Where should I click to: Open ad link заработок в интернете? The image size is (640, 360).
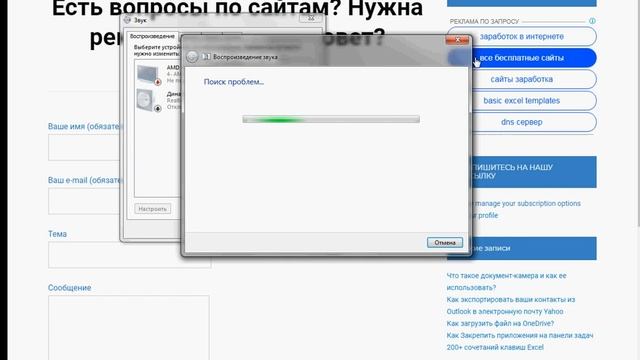pos(522,36)
